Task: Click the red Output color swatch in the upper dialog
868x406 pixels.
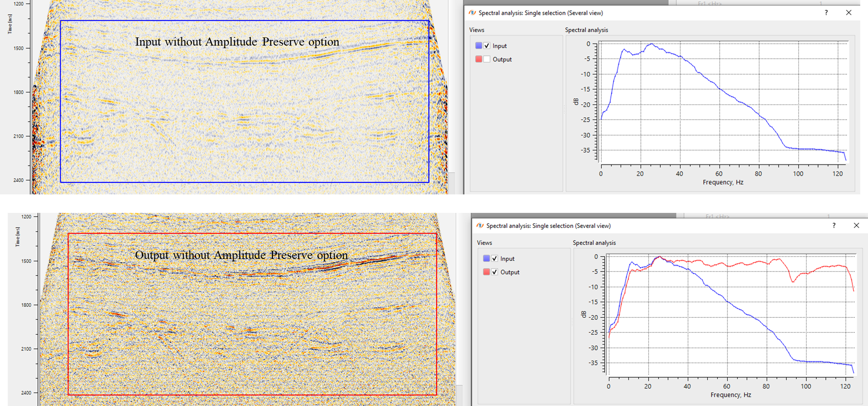Action: tap(479, 59)
